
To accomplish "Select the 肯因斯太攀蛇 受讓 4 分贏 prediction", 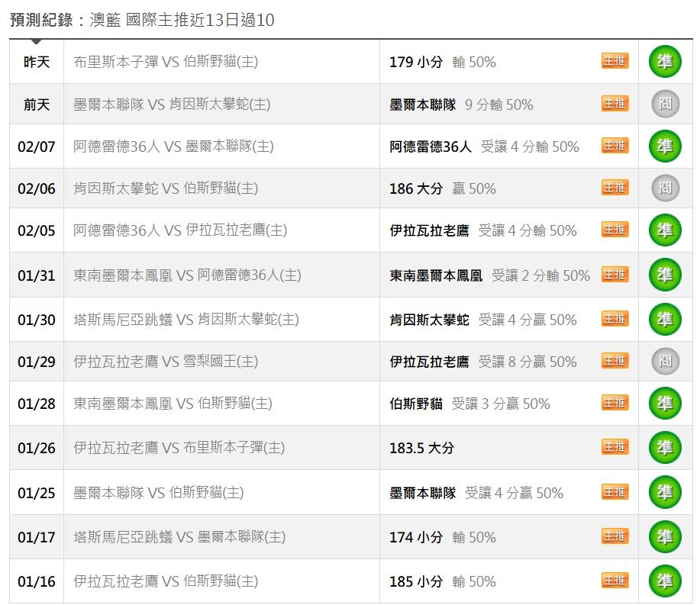I will [483, 320].
